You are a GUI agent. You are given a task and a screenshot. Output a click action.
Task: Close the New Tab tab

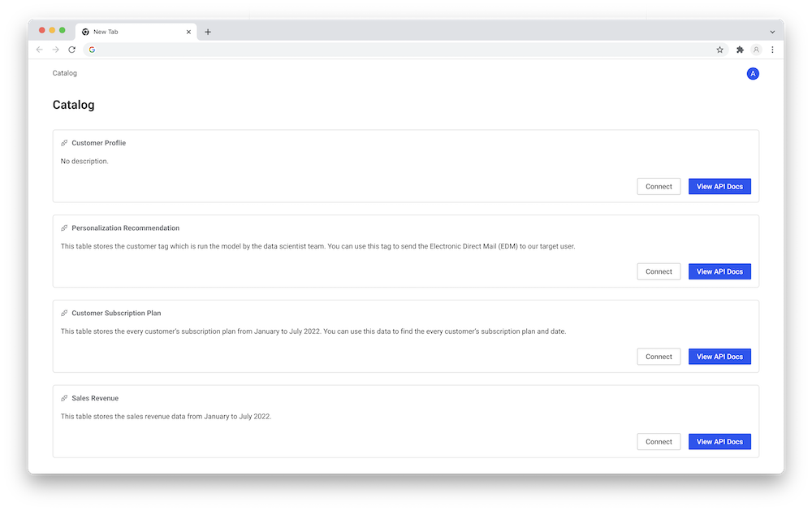[189, 32]
